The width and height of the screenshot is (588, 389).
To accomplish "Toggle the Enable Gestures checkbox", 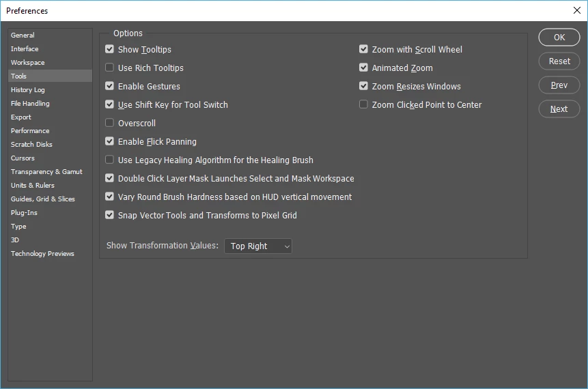I will (x=109, y=86).
